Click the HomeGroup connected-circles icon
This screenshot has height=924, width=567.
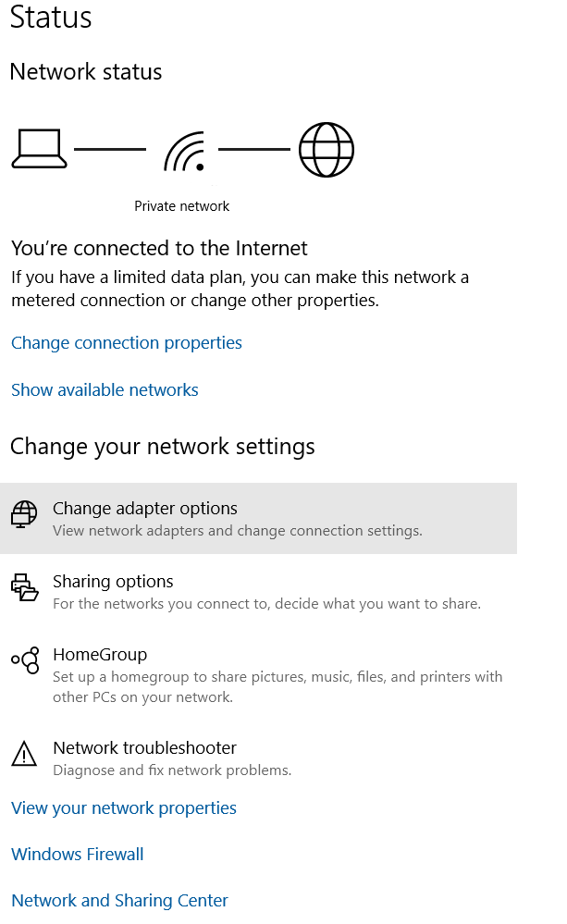click(x=25, y=660)
